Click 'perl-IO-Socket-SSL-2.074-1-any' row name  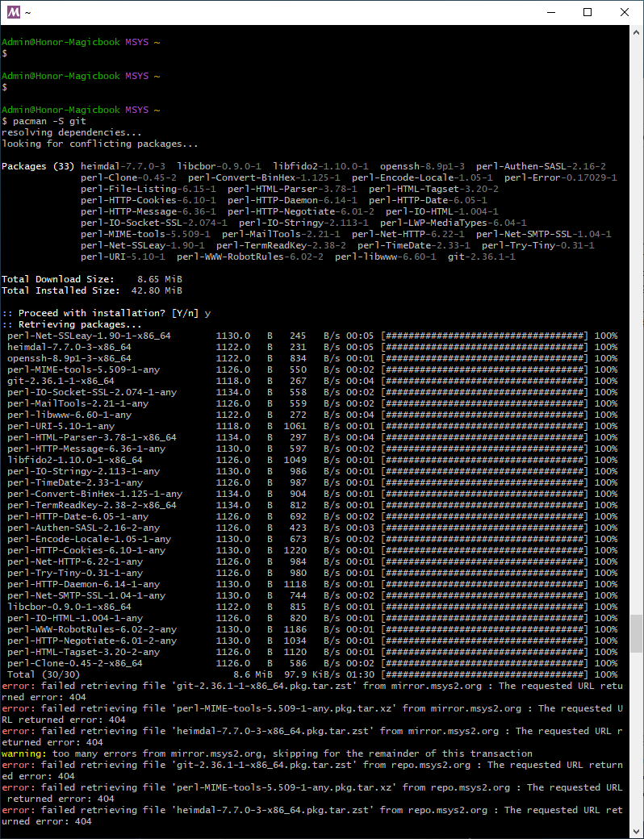[91, 392]
